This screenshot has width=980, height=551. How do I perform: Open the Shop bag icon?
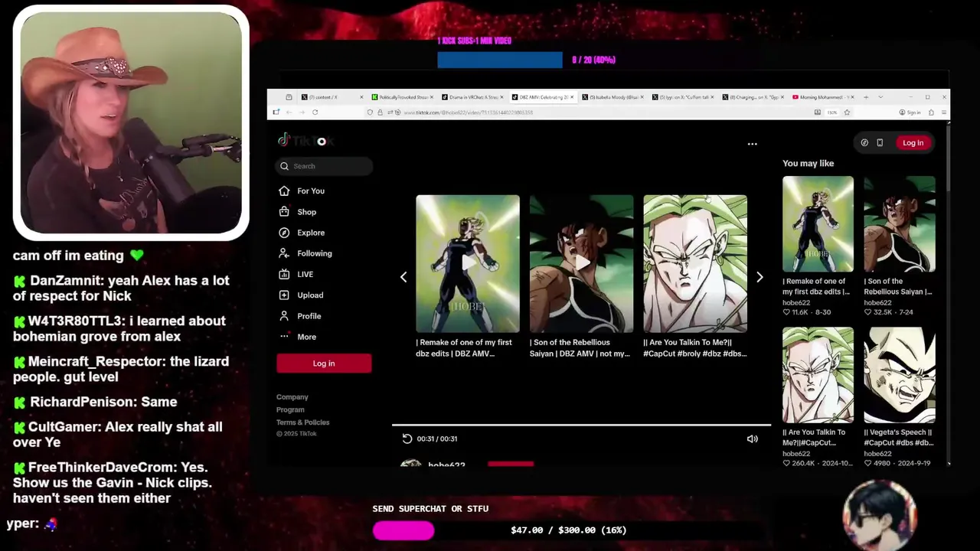click(x=284, y=212)
